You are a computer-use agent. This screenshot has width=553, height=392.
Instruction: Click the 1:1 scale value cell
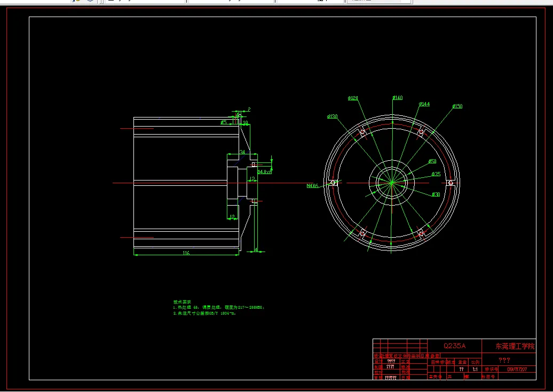tap(475, 369)
